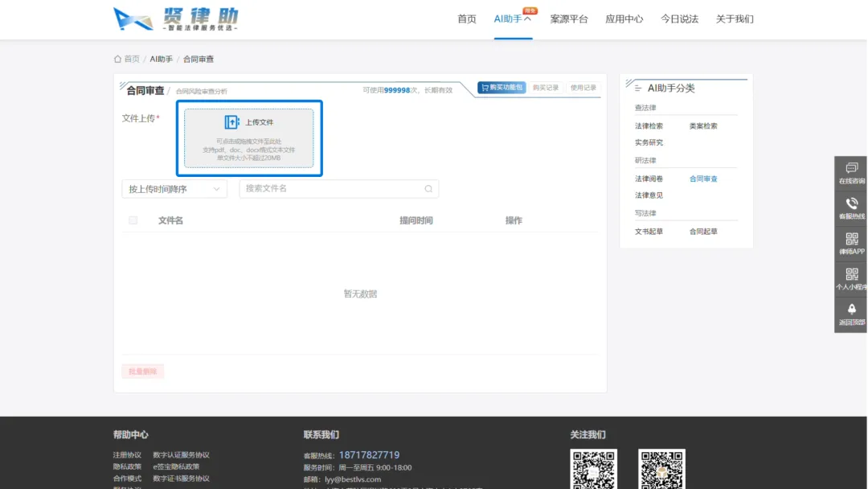Click the shopping cart icon on 购买功能包
868x489 pixels.
[485, 88]
